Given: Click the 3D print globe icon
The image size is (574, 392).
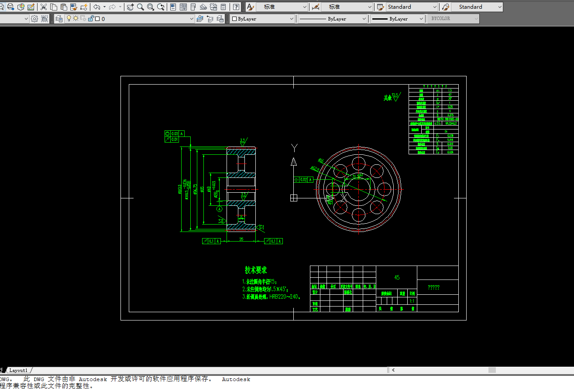Looking at the screenshot, I should click(x=21, y=7).
